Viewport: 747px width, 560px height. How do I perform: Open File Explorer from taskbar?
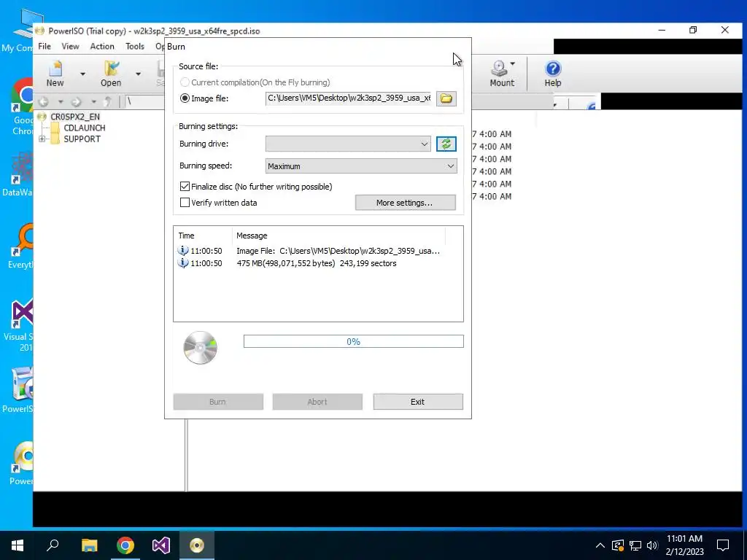click(x=89, y=545)
